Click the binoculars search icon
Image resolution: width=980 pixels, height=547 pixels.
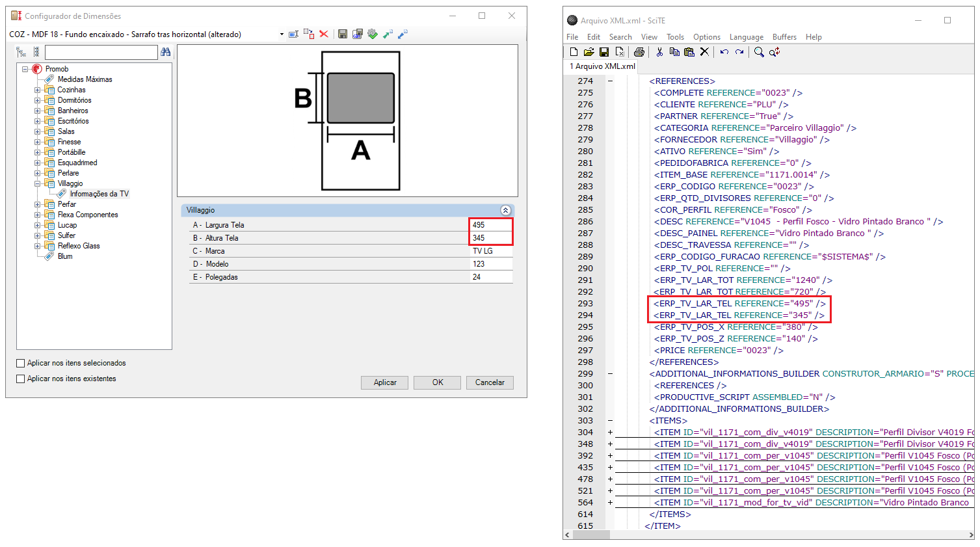[x=166, y=52]
